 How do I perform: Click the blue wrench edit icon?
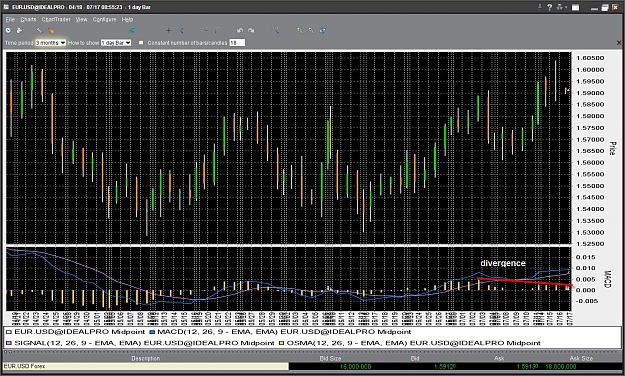pyautogui.click(x=39, y=30)
